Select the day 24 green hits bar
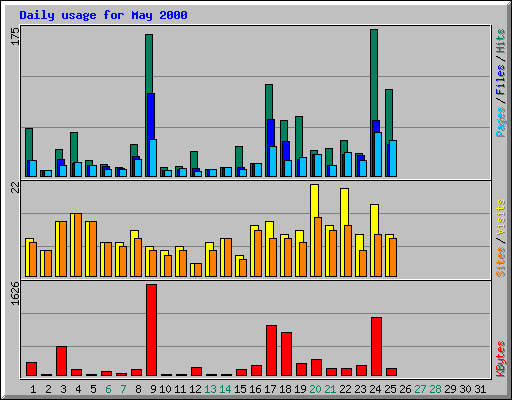 click(x=374, y=75)
